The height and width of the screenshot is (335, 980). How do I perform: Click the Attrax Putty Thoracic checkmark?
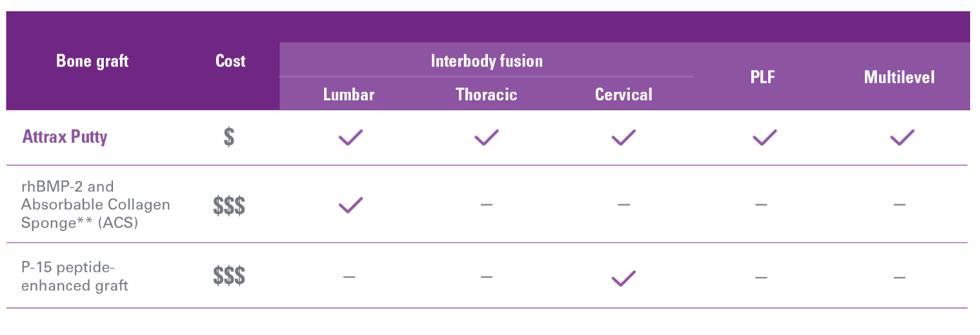[x=486, y=137]
